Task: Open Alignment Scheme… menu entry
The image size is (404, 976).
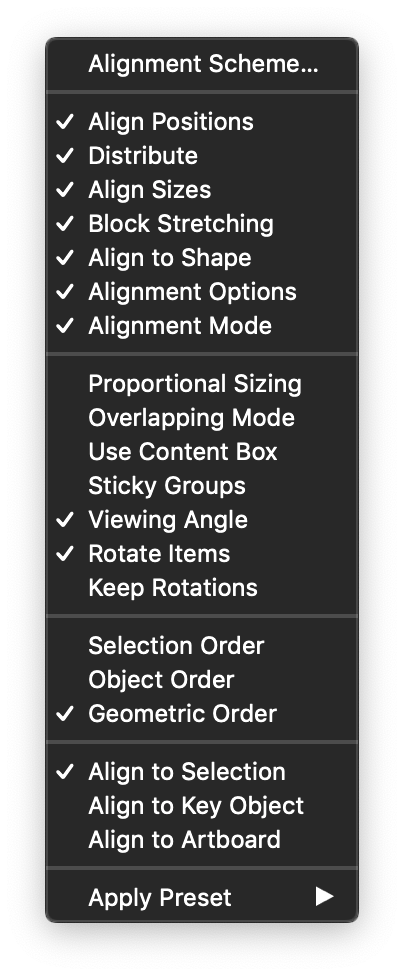Action: click(202, 64)
